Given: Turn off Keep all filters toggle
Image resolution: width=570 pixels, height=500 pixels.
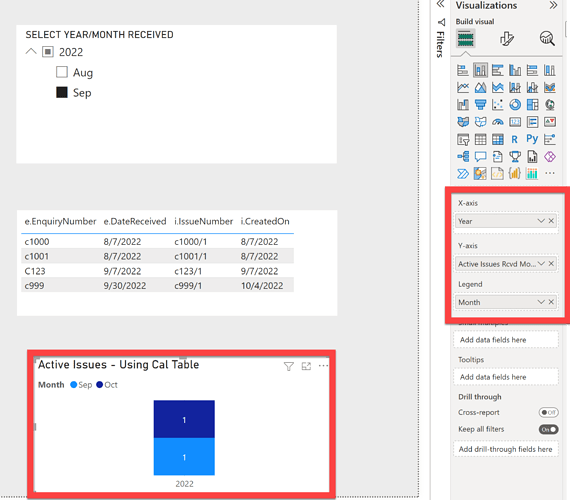Looking at the screenshot, I should coord(548,429).
